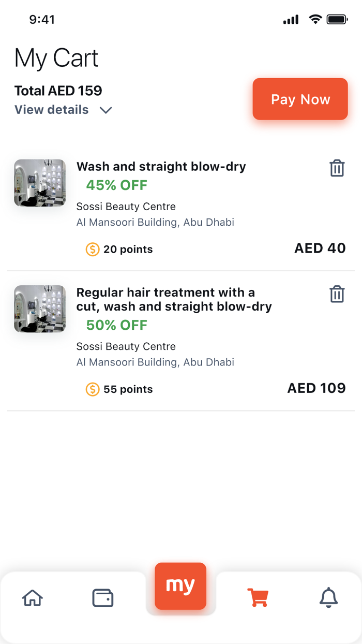Tap the AED 109 price
This screenshot has height=644, width=362.
coord(316,388)
